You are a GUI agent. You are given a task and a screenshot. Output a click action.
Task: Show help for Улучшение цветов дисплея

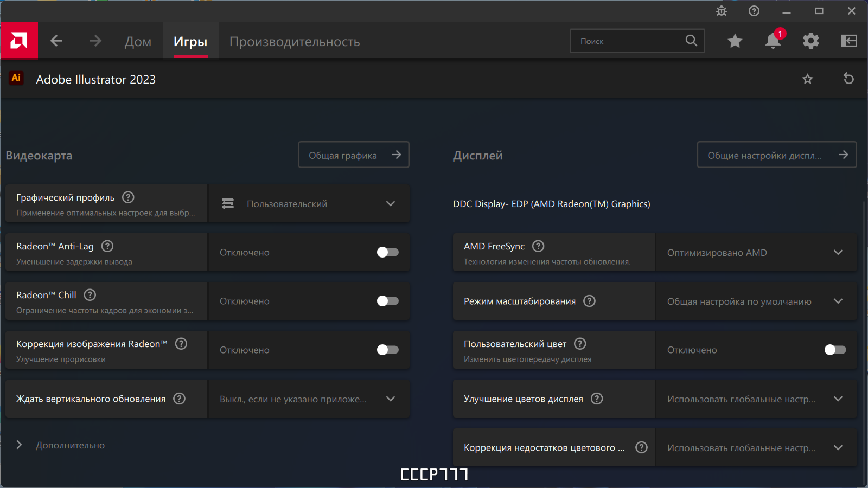(597, 399)
